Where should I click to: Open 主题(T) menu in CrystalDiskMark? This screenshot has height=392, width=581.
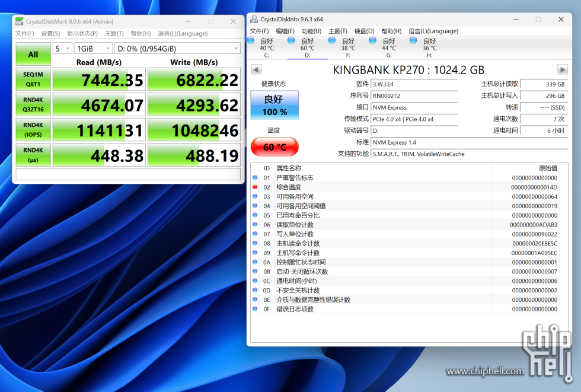coord(114,33)
